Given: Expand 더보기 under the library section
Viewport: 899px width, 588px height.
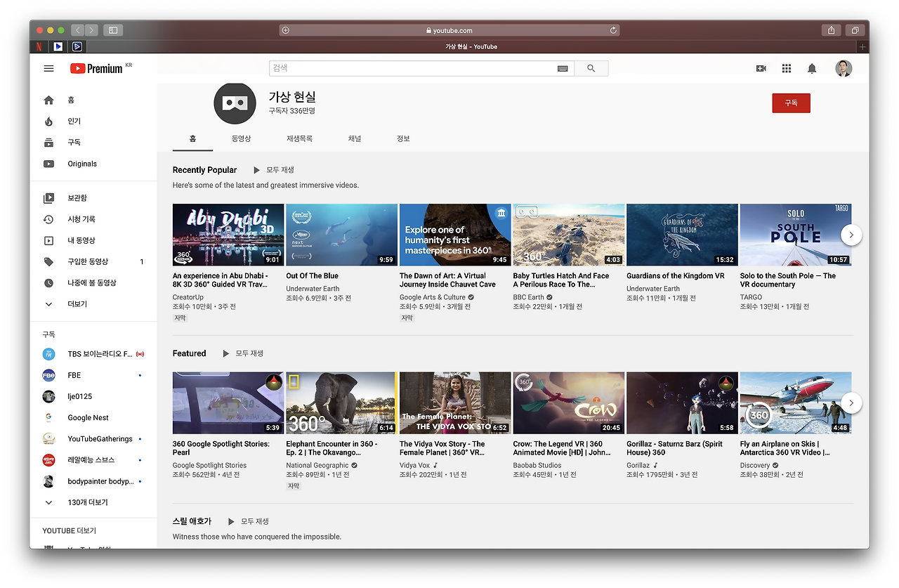Looking at the screenshot, I should (93, 304).
